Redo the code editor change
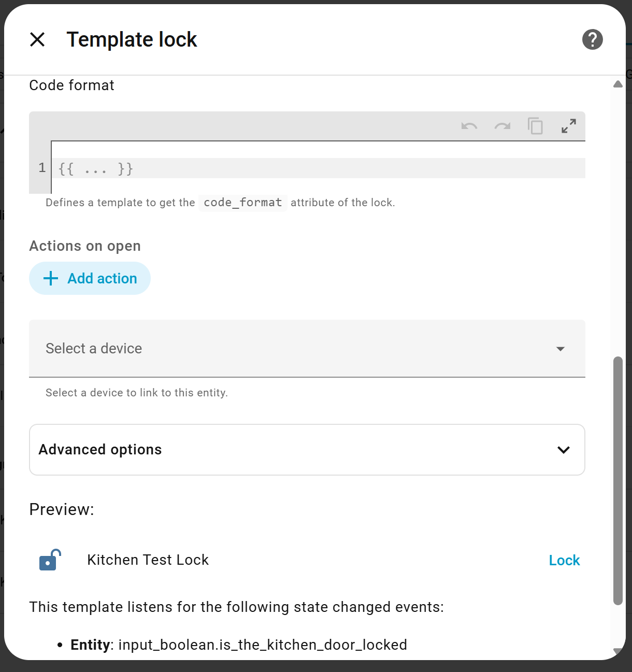 [x=502, y=126]
